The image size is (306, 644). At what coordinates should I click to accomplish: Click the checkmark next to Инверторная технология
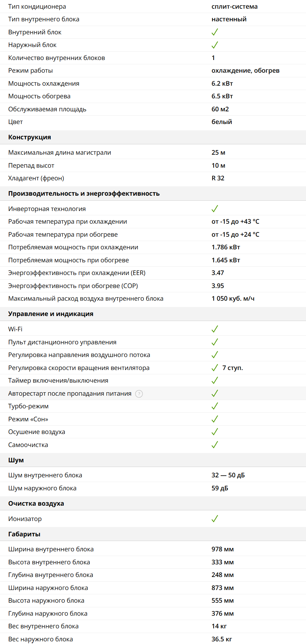click(215, 209)
